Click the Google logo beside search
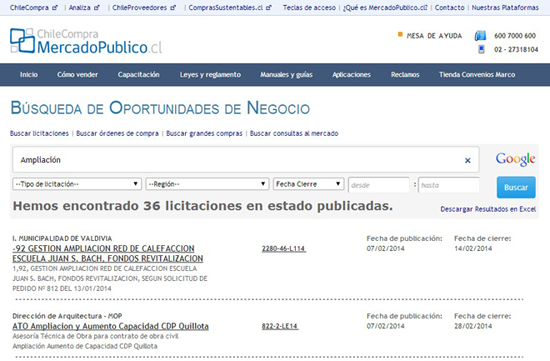This screenshot has width=550, height=361. point(515,159)
